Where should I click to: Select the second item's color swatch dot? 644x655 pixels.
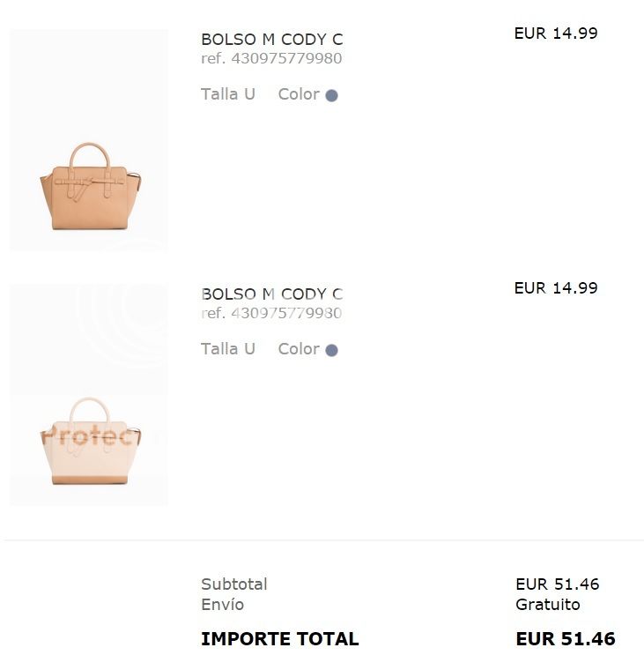[331, 350]
